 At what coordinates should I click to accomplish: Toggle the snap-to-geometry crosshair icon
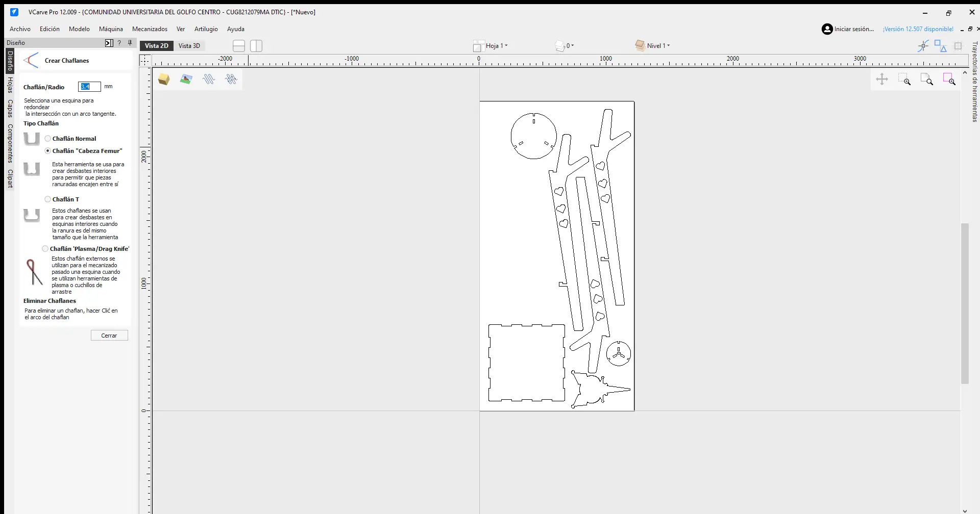point(923,46)
